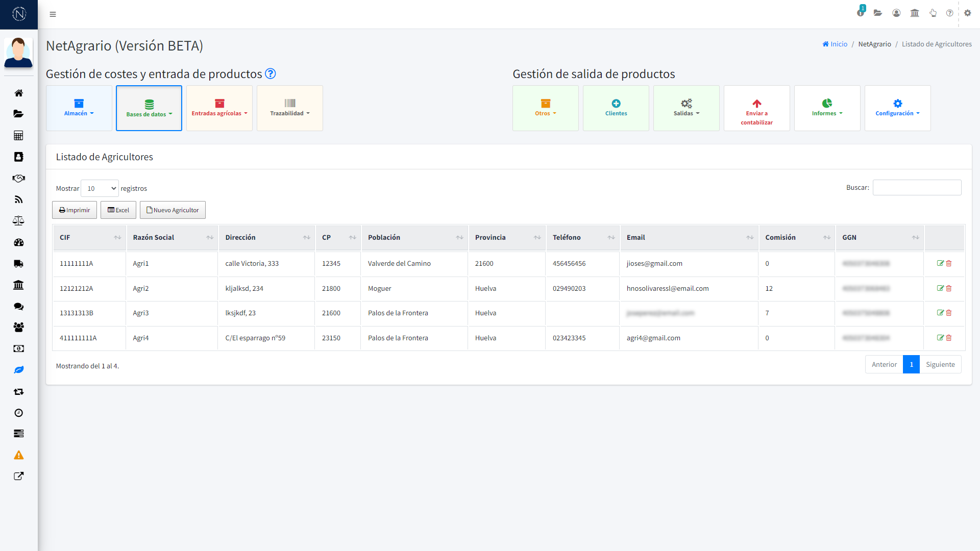Click the edit icon for Agri1 row
The height and width of the screenshot is (551, 980).
[940, 263]
